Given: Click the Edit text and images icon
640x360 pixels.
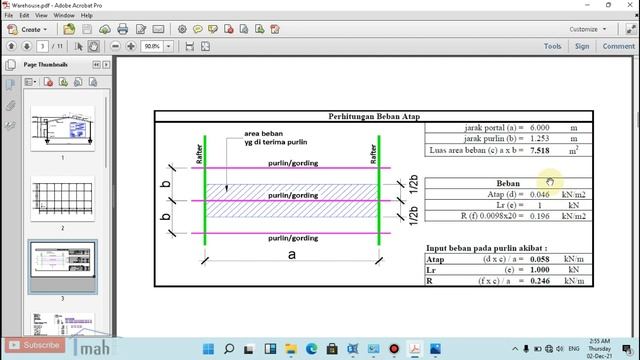Looking at the screenshot, I should [x=141, y=29].
